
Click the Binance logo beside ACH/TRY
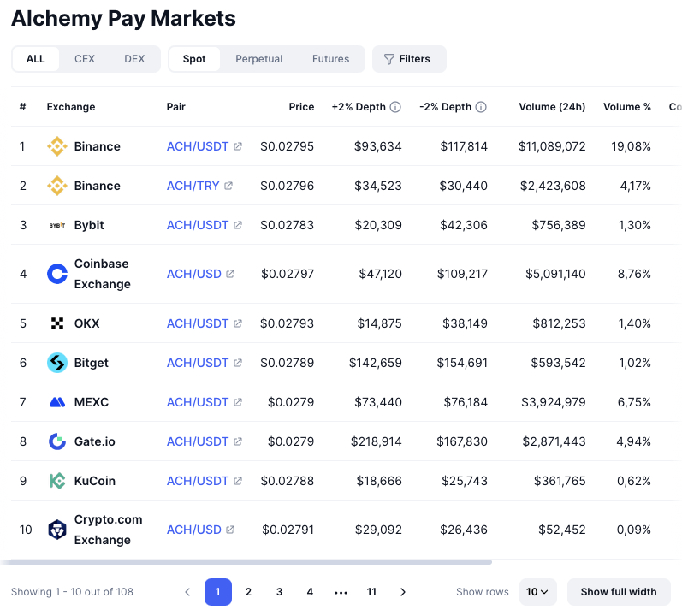(x=57, y=186)
